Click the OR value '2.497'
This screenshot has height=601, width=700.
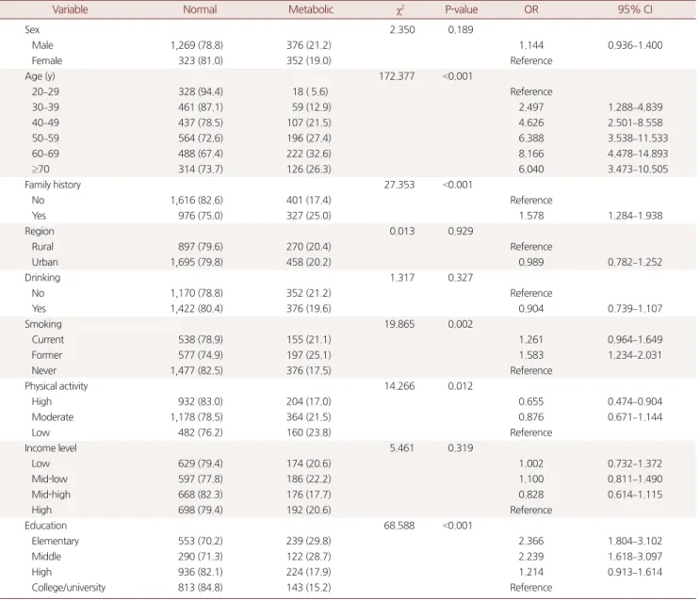(x=531, y=107)
